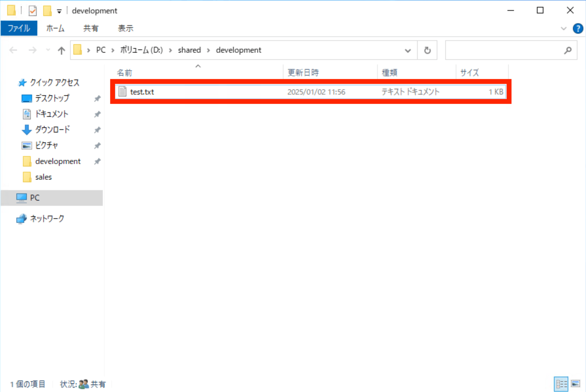
Task: Switch to large icons view in status bar
Action: point(576,384)
